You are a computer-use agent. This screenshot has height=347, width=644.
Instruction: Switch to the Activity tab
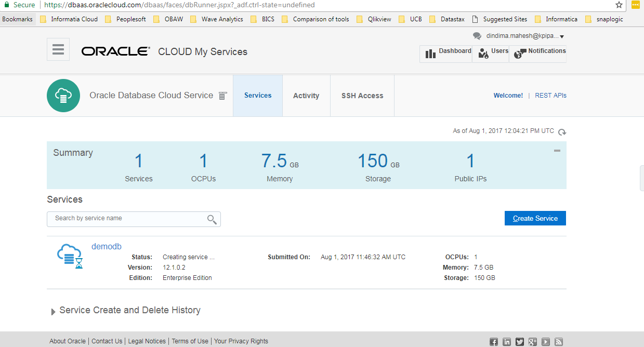pyautogui.click(x=306, y=96)
